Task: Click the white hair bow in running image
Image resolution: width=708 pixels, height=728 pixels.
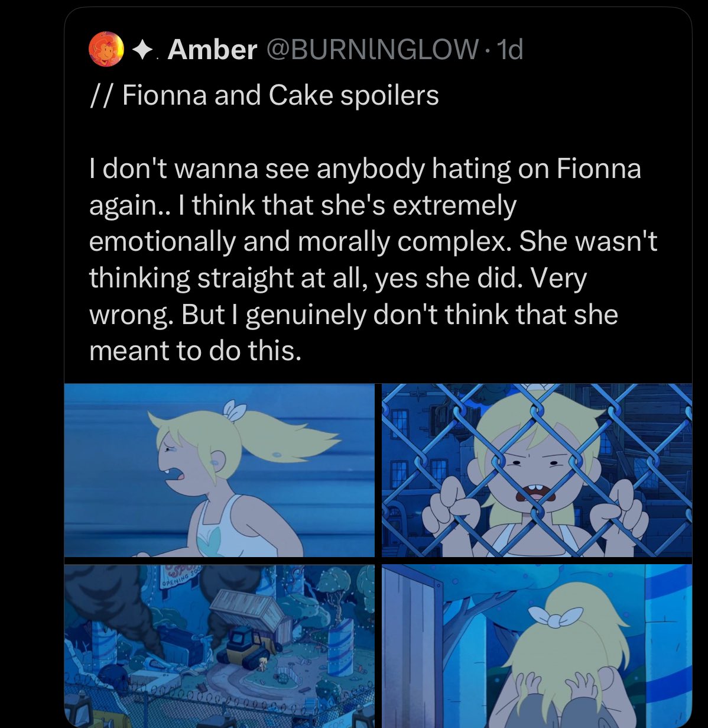Action: tap(235, 409)
